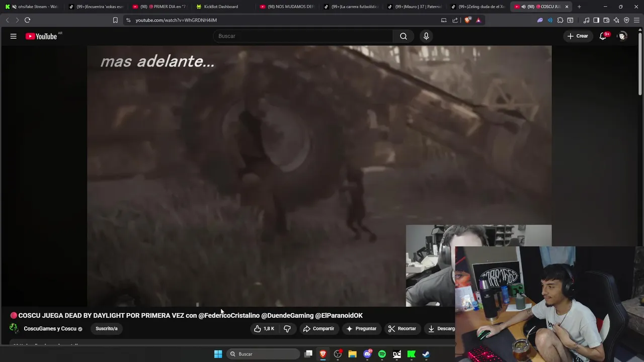Open the media control music note icon
Viewport: 644px width, 362px height.
[x=586, y=20]
